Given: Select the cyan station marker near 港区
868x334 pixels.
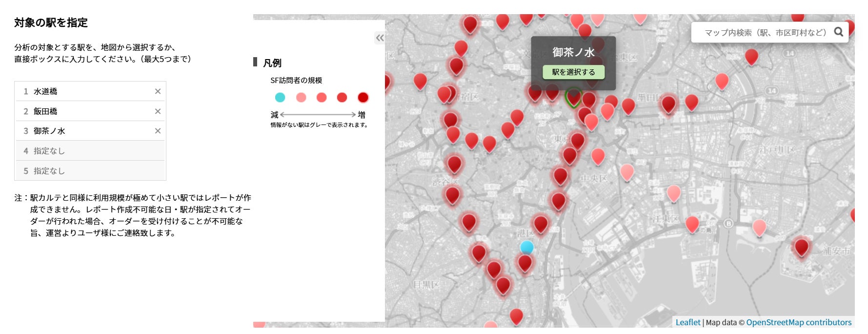Looking at the screenshot, I should coord(526,247).
